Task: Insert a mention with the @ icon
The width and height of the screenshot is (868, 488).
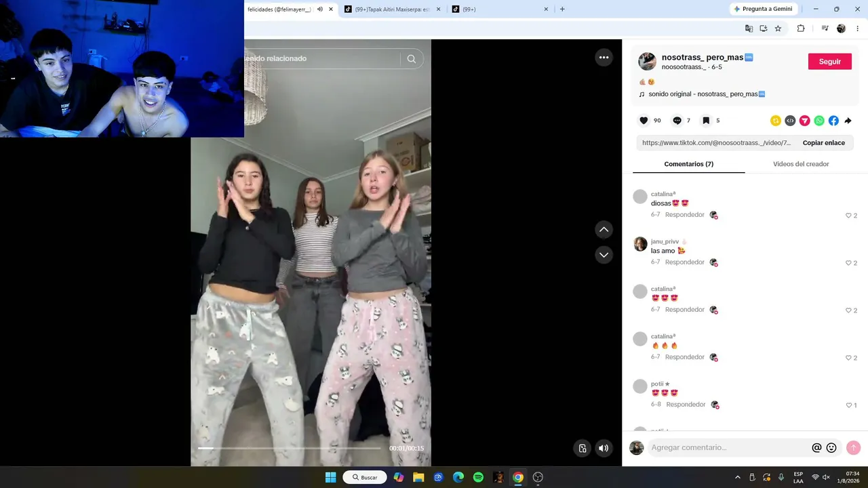Action: pos(816,447)
